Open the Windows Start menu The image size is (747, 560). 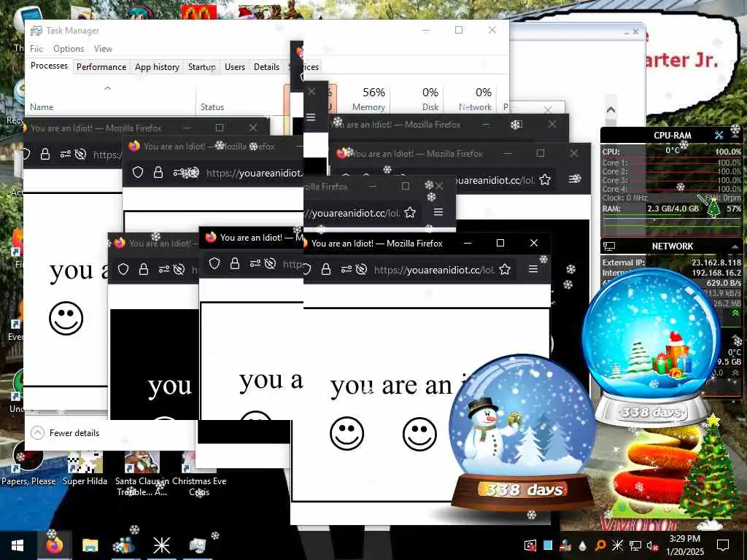(x=18, y=545)
